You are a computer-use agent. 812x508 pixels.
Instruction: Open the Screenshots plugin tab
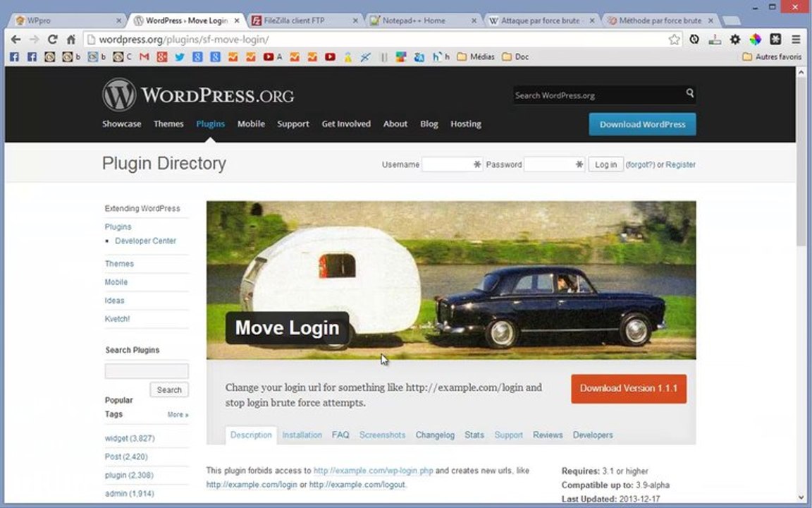[382, 435]
